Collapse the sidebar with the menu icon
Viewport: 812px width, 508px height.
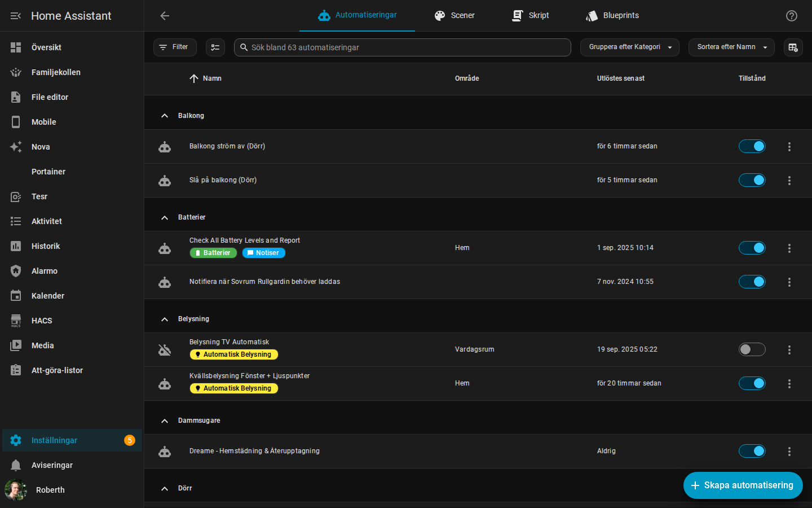pos(16,16)
